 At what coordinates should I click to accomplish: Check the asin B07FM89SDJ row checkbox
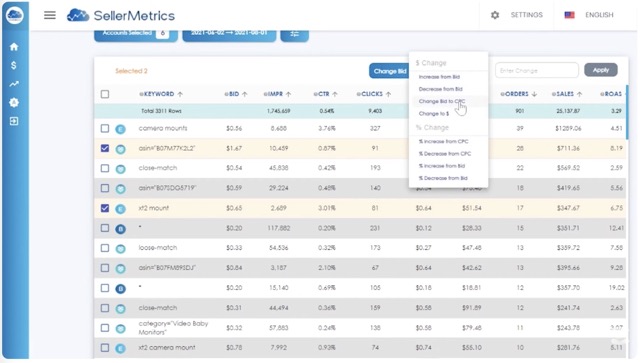click(x=105, y=268)
